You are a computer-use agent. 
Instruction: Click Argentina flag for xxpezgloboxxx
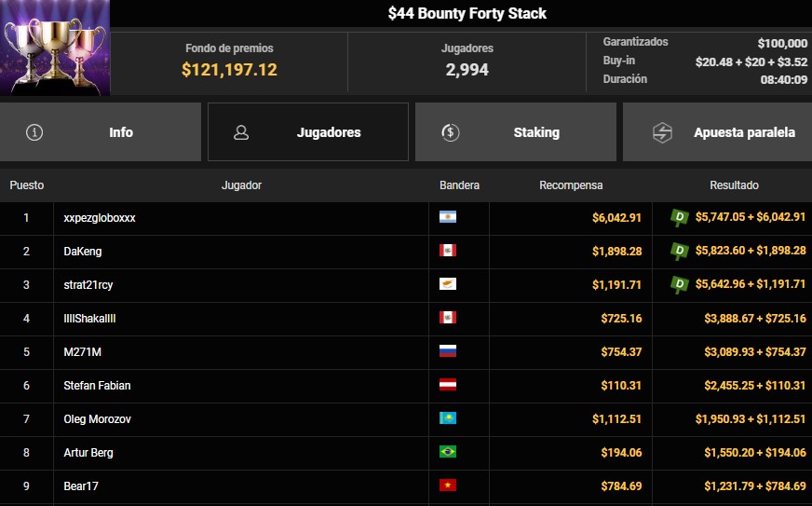[448, 217]
